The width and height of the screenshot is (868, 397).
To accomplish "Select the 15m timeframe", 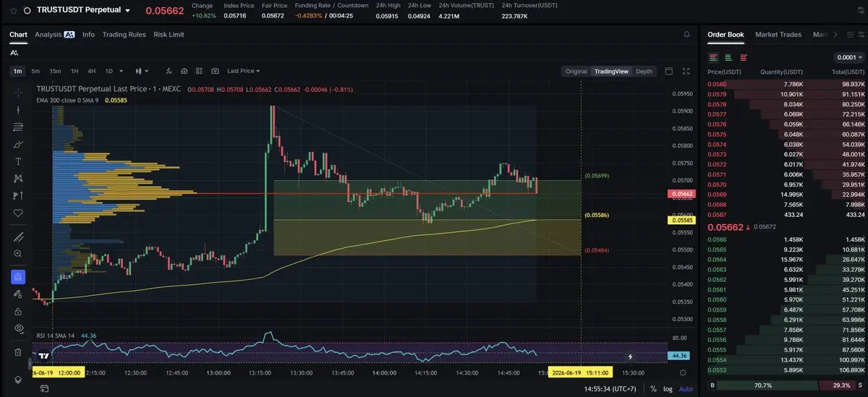I will click(55, 71).
